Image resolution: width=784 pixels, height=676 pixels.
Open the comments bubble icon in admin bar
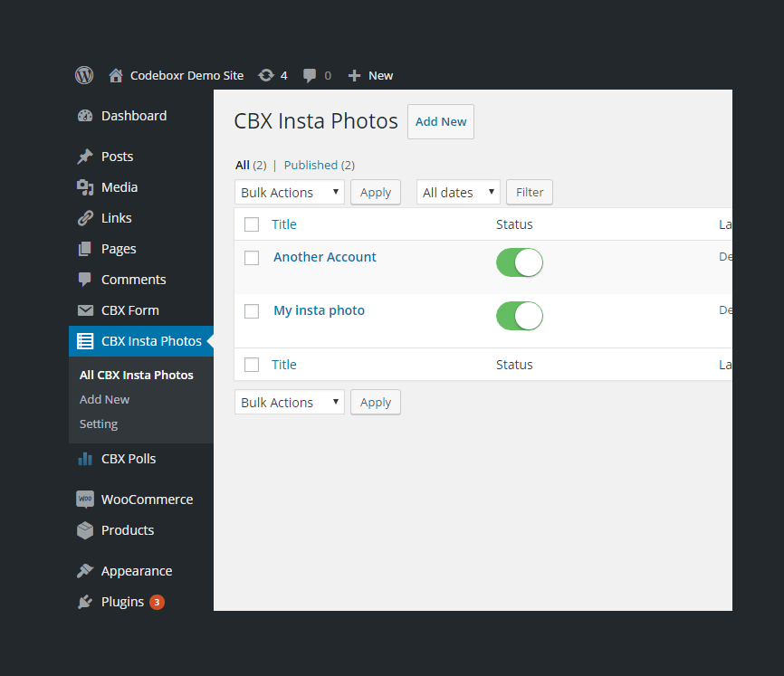pos(310,75)
